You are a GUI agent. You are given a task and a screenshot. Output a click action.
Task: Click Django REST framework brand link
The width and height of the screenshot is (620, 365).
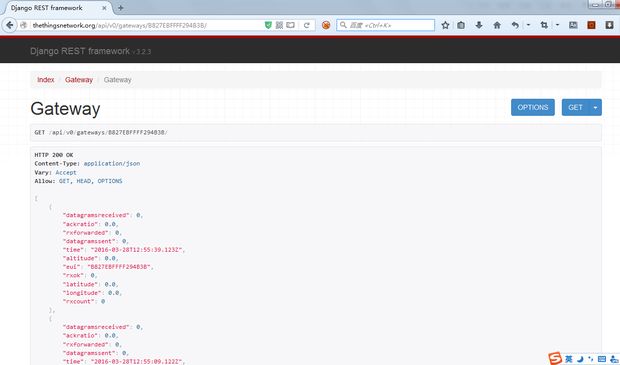click(x=80, y=51)
